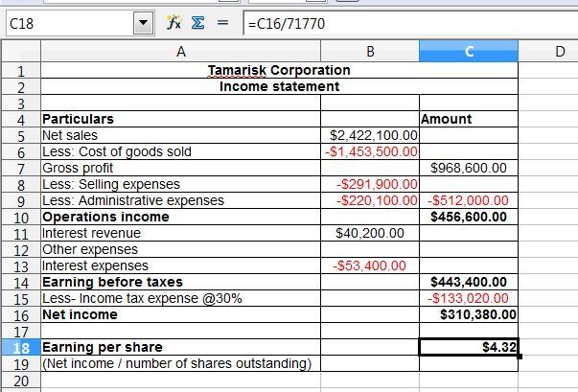Select the Net sales label cell
Screen dimensions: 578x392
180,135
